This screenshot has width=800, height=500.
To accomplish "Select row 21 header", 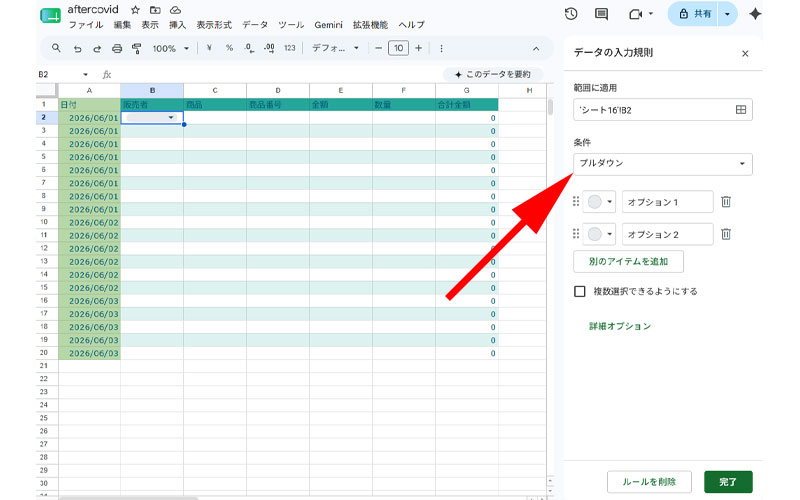I will (x=47, y=366).
